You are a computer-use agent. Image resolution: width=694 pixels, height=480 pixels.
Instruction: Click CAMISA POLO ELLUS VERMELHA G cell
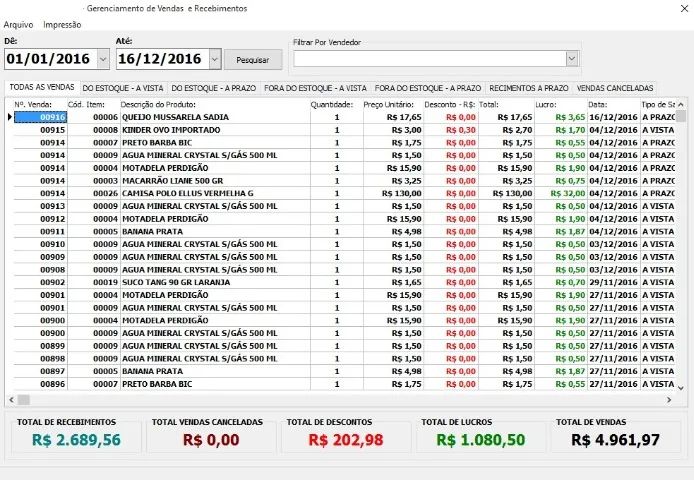tap(215, 194)
